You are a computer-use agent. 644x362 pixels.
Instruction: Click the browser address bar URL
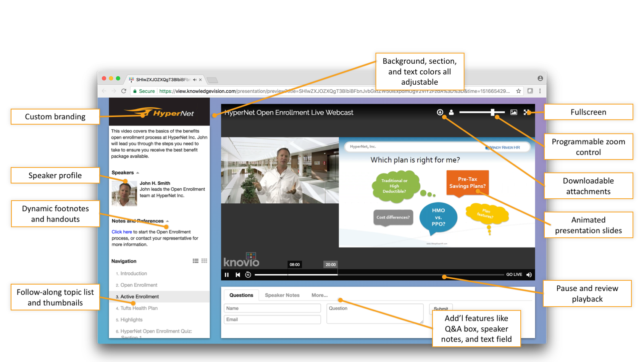[x=334, y=91]
